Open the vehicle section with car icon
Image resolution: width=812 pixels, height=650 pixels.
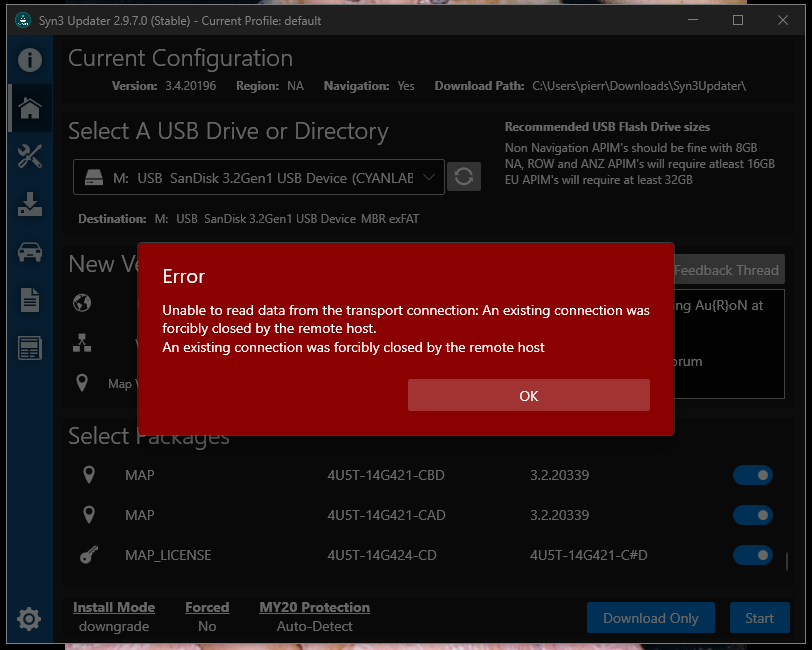29,253
